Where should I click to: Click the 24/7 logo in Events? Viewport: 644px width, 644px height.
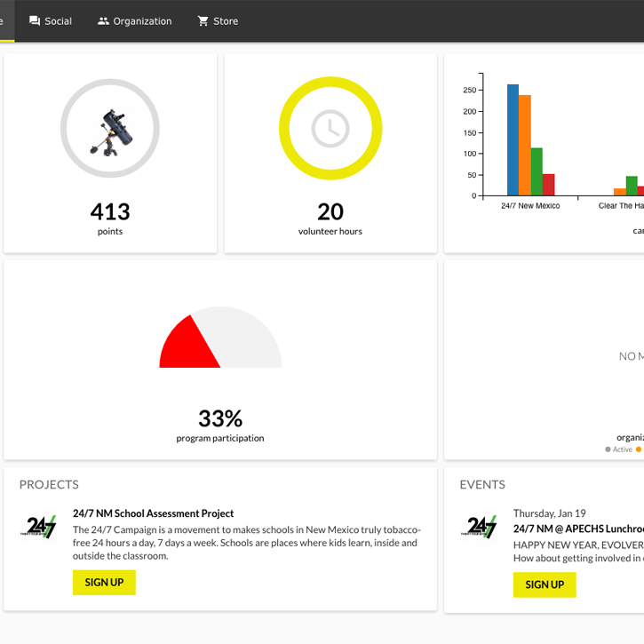[479, 527]
